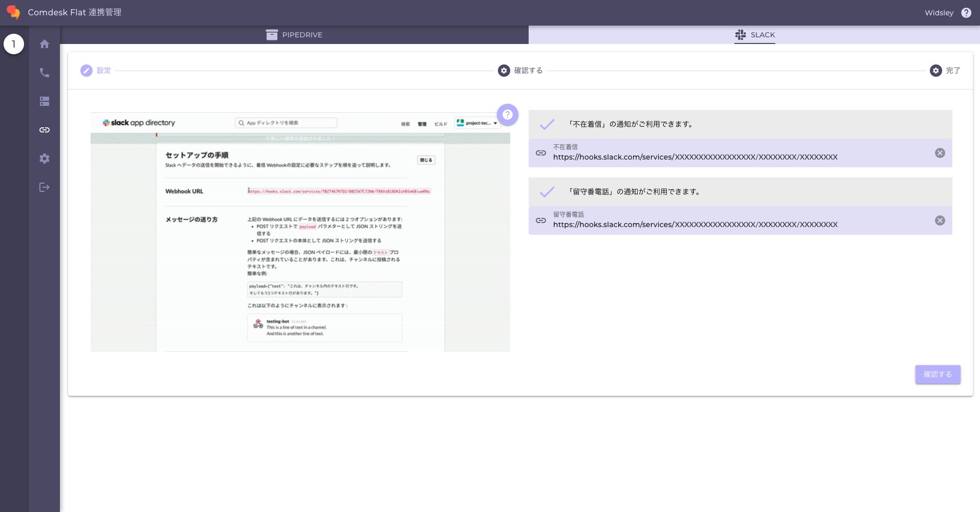Click the 確認する step gear icon
Image resolution: width=980 pixels, height=512 pixels.
(504, 71)
